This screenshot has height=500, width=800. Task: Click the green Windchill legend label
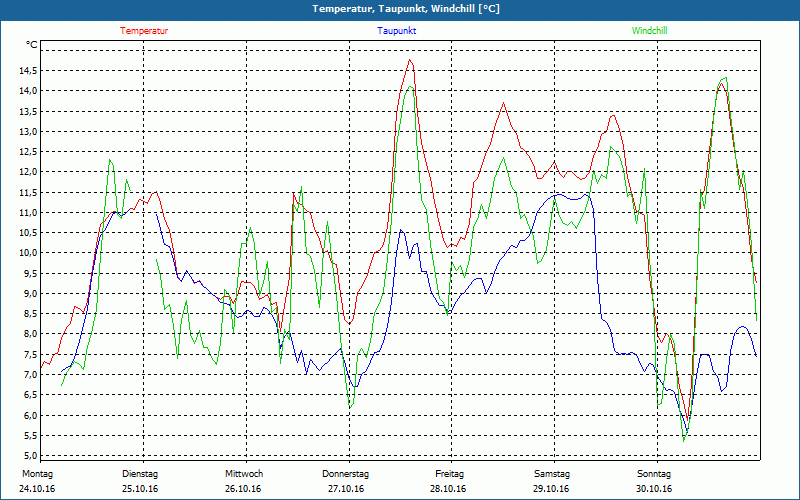[649, 31]
